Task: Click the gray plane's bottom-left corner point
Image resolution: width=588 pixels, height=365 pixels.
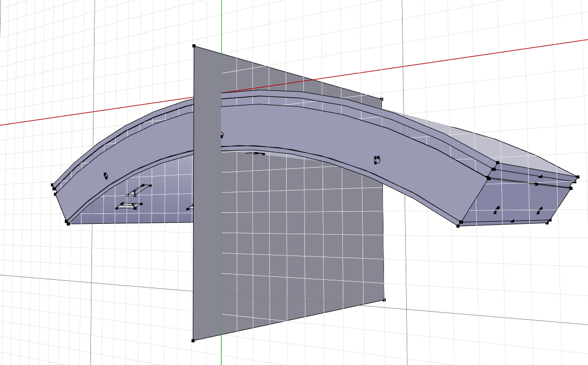Action: (x=193, y=341)
